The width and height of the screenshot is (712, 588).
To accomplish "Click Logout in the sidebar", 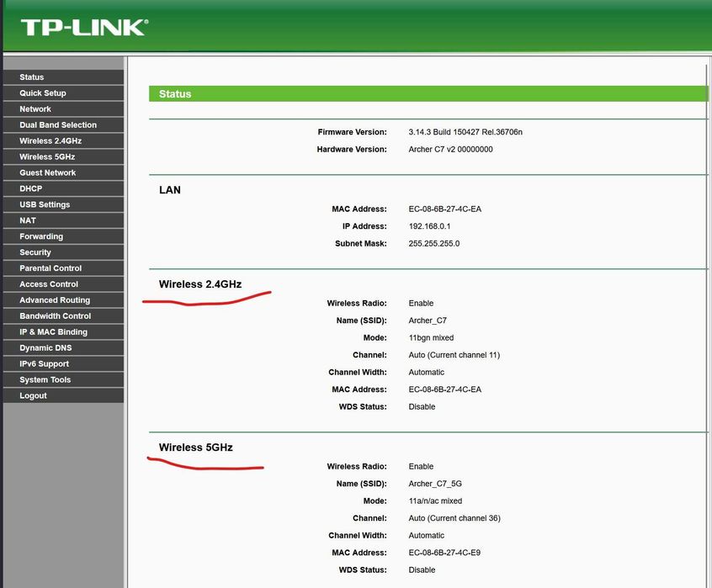I will coord(63,395).
